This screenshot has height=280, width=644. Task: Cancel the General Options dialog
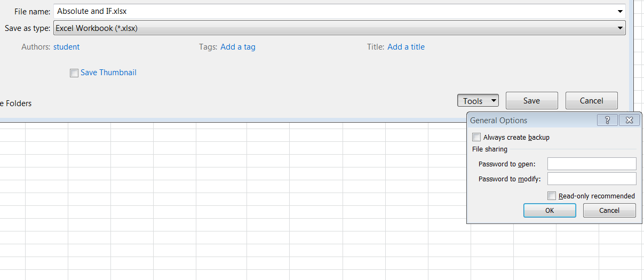(609, 211)
